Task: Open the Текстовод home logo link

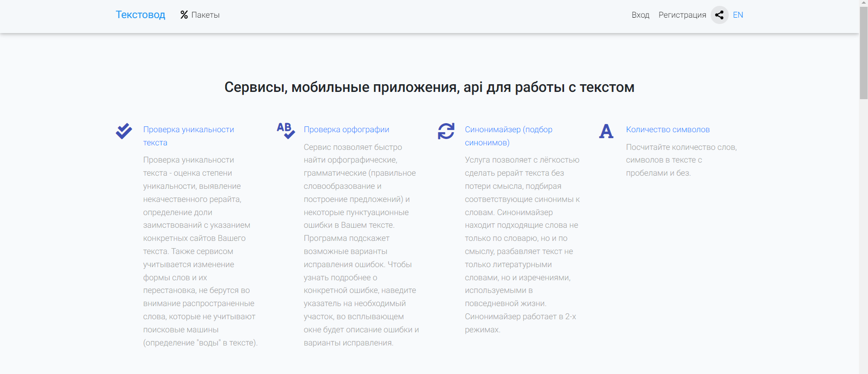Action: point(140,15)
